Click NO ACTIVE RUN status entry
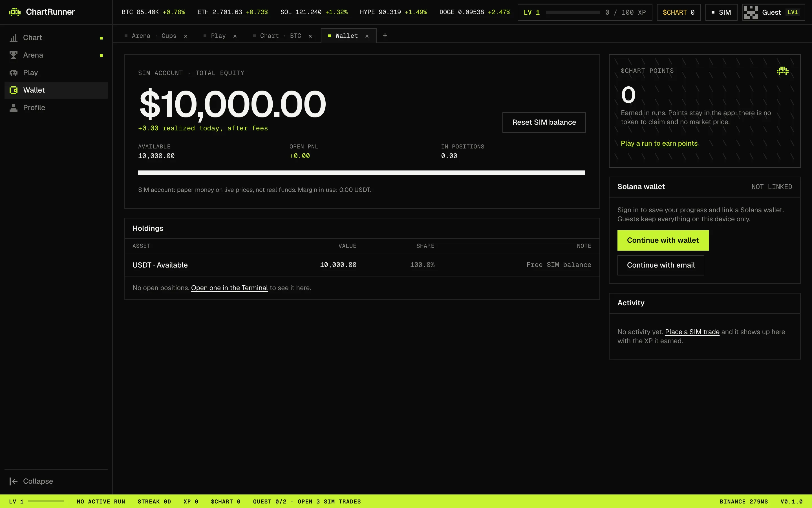This screenshot has height=508, width=812. (101, 502)
